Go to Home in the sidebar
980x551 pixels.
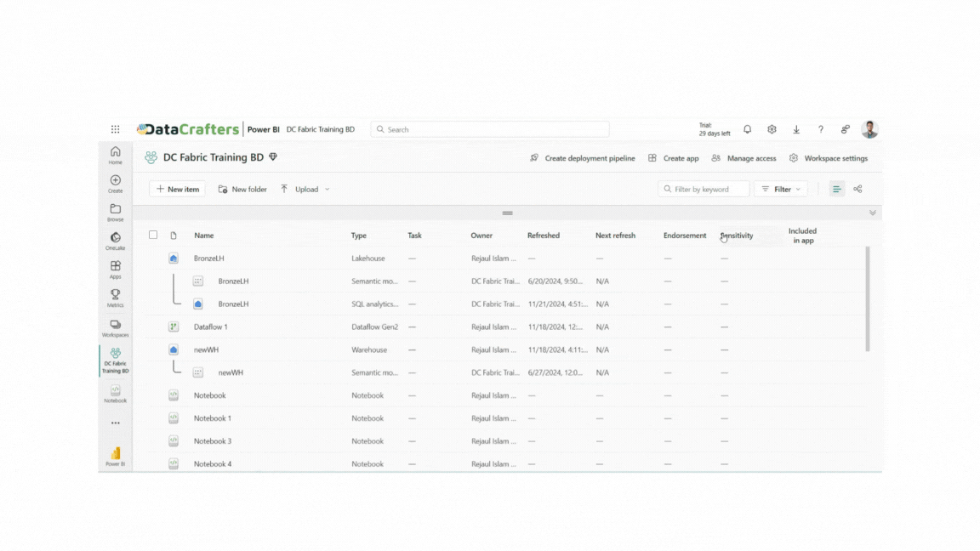(x=116, y=155)
